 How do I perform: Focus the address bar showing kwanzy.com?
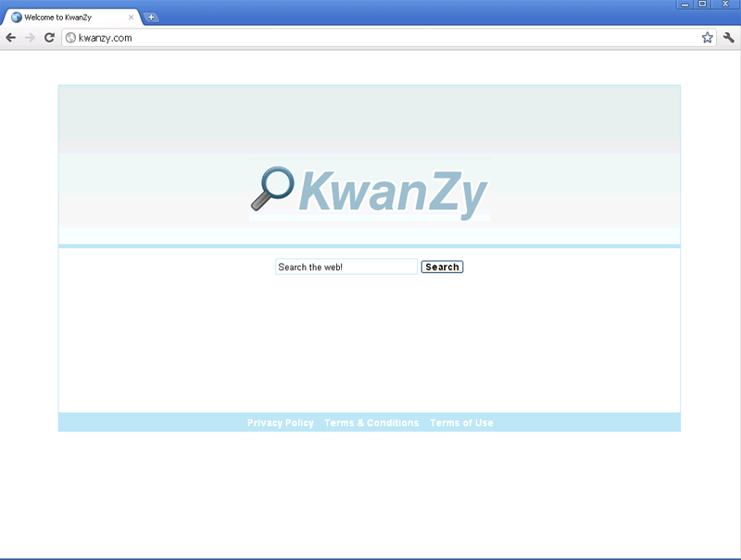(370, 38)
